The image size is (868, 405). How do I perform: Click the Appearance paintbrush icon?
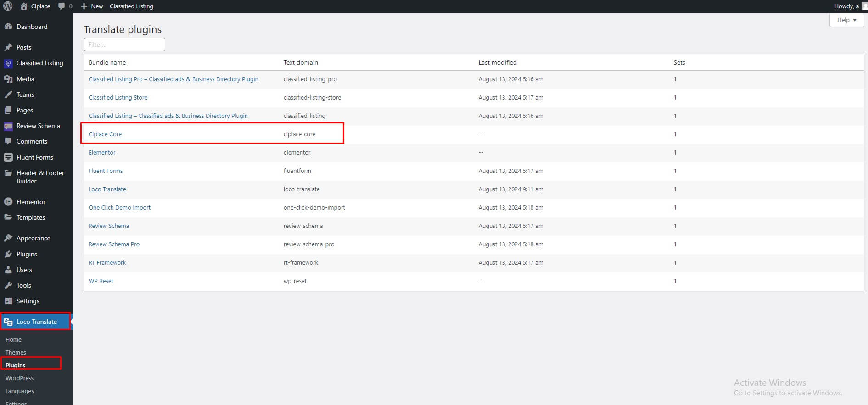pos(8,238)
